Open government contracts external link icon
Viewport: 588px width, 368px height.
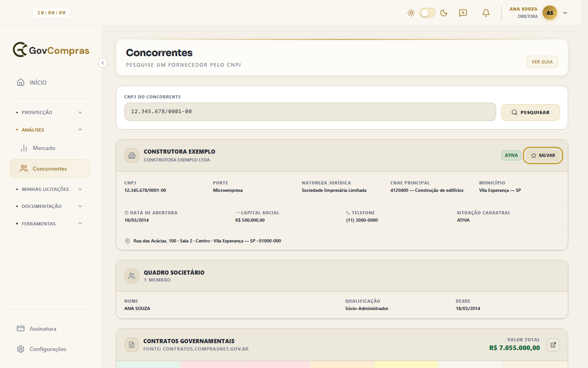[553, 345]
